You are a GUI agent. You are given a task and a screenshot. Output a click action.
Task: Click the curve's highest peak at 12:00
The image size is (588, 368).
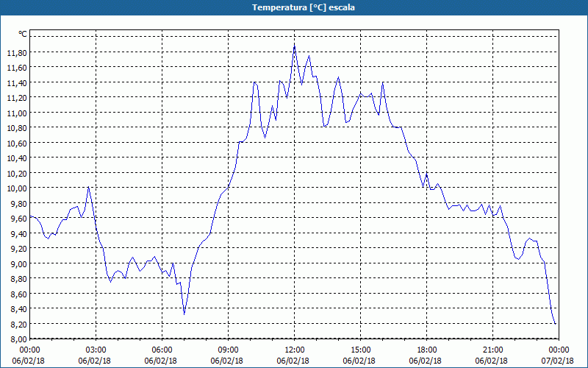tap(295, 46)
